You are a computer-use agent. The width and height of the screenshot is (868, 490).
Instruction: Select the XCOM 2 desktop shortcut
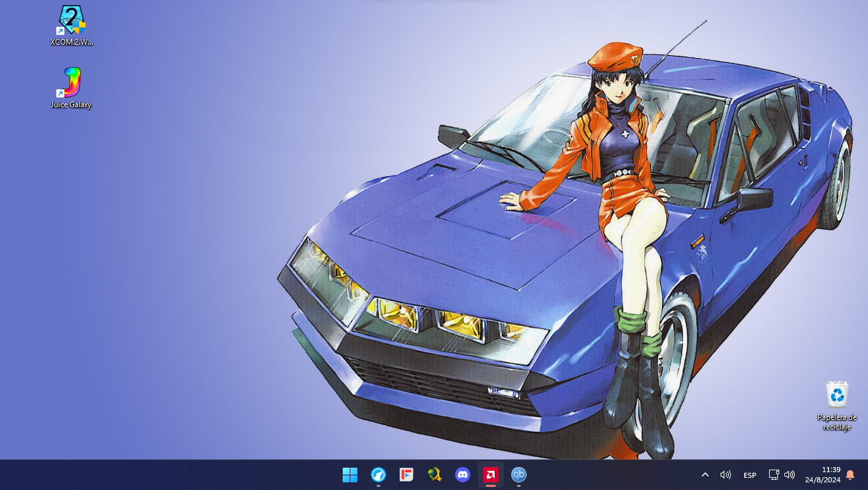(71, 26)
